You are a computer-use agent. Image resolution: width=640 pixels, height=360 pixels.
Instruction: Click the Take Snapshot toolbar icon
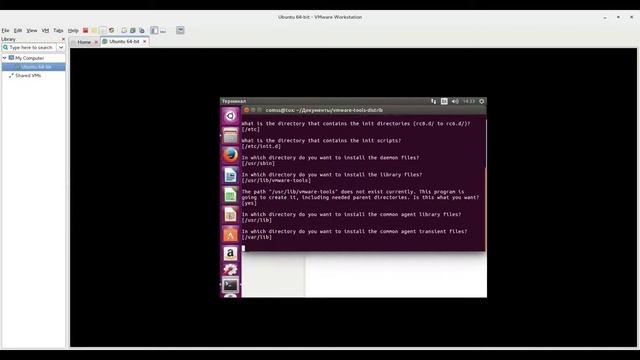[x=124, y=31]
